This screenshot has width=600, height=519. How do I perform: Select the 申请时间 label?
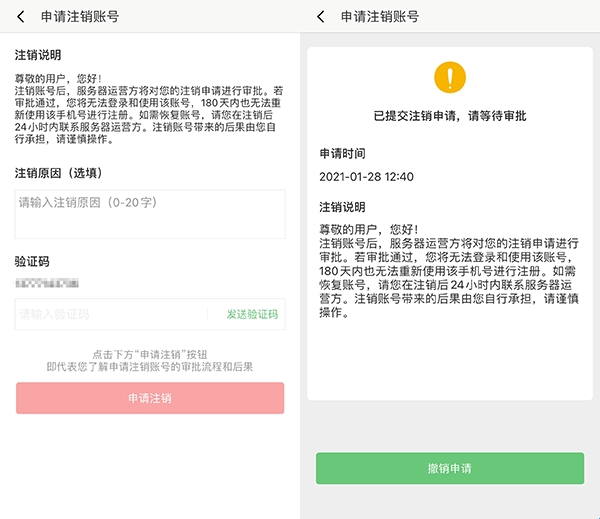[x=342, y=154]
